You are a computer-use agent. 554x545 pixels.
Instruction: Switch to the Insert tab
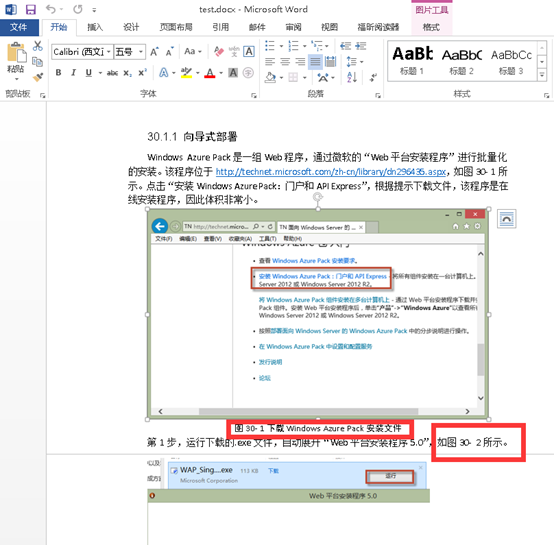95,27
